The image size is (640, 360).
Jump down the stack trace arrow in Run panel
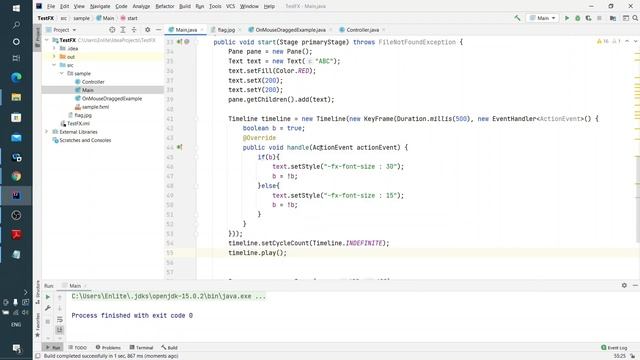[x=60, y=309]
